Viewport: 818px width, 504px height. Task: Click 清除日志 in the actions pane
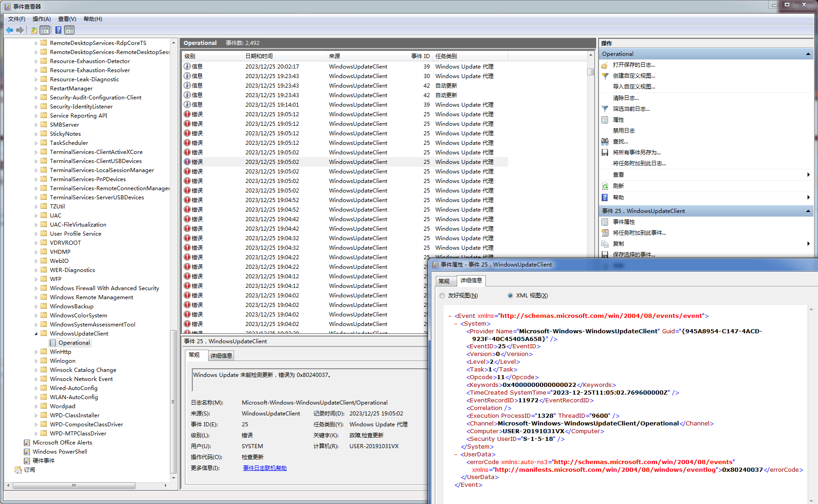[x=625, y=98]
